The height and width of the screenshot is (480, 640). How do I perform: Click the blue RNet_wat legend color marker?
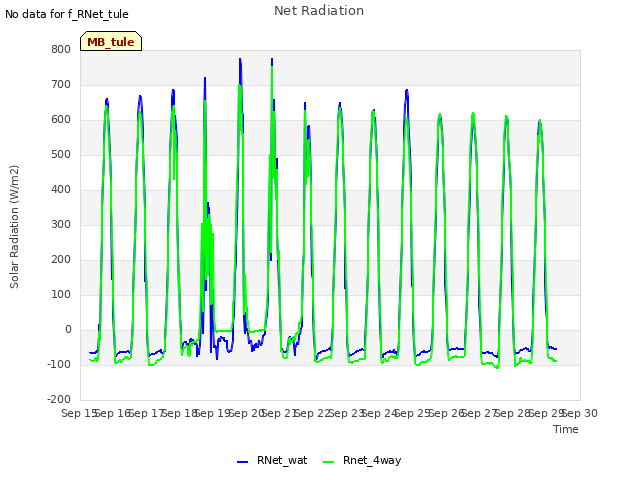[x=242, y=462]
